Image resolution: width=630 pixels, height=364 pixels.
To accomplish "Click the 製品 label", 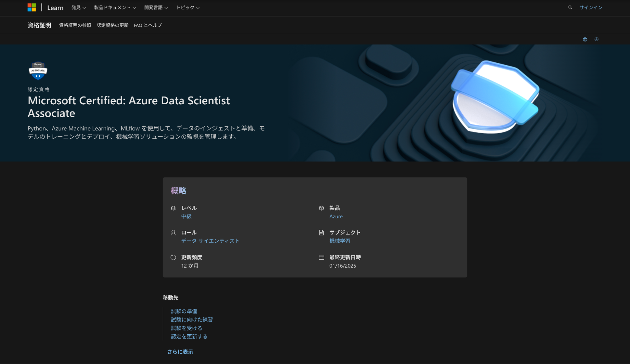I will (334, 208).
